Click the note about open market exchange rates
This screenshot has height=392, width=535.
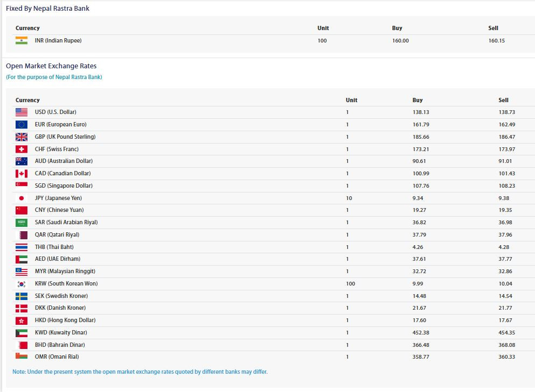coord(140,372)
